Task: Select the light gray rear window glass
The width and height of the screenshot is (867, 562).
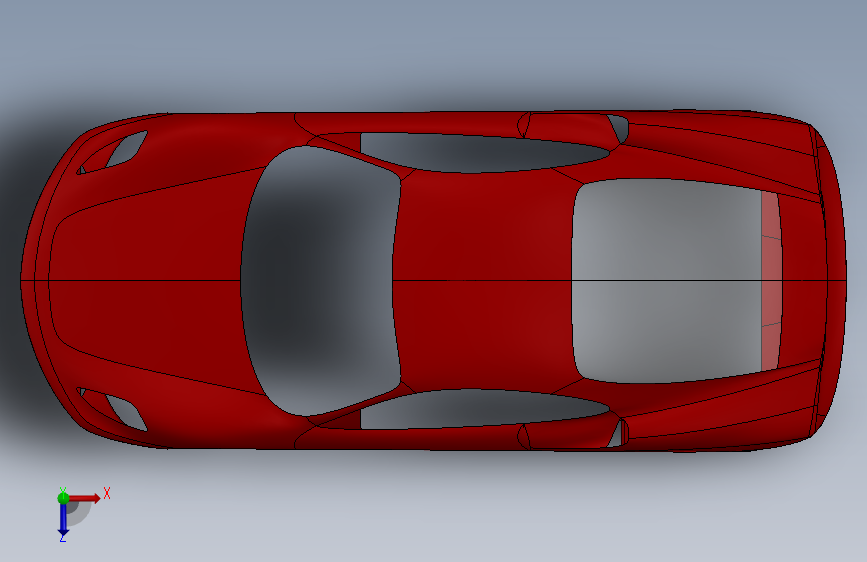Action: pos(666,280)
